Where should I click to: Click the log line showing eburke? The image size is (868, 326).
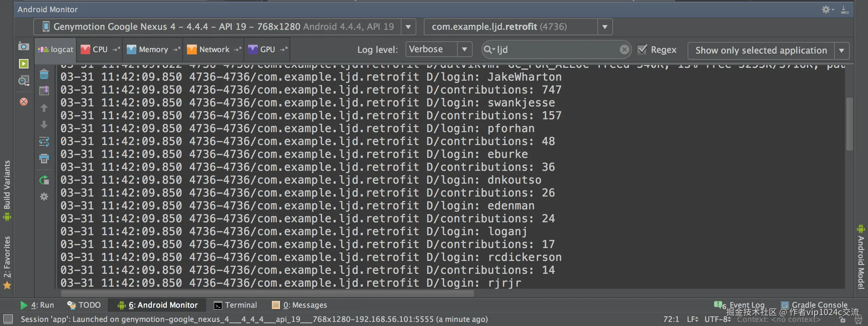(x=294, y=154)
